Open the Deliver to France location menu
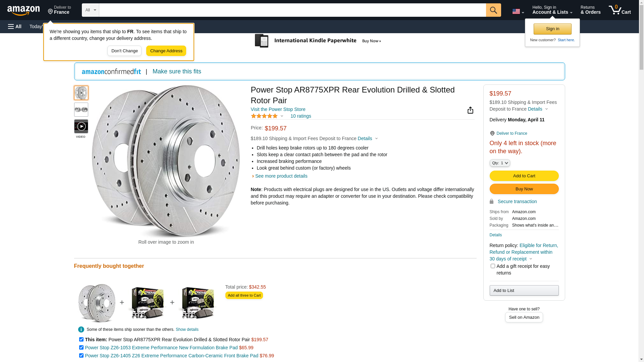This screenshot has height=362, width=644. tap(59, 10)
